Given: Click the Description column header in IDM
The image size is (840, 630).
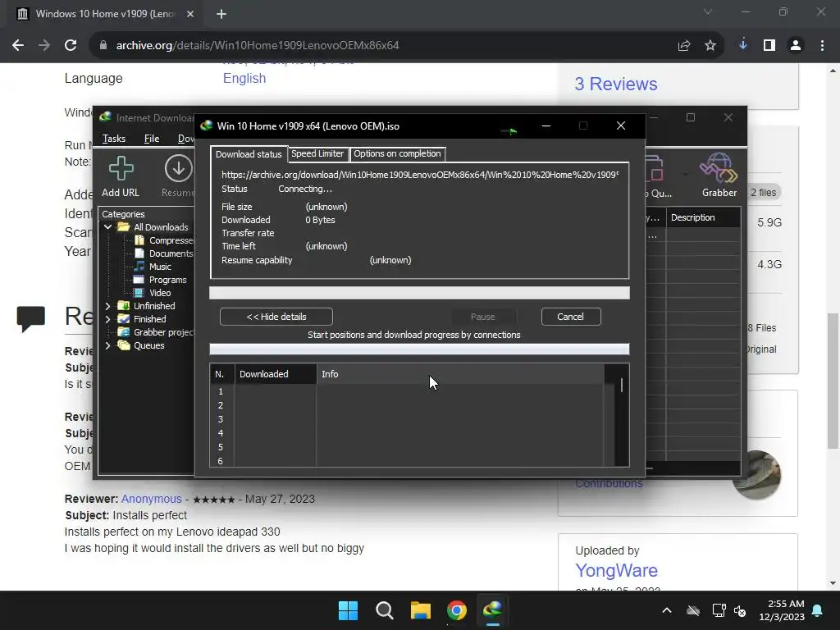Looking at the screenshot, I should [x=703, y=217].
